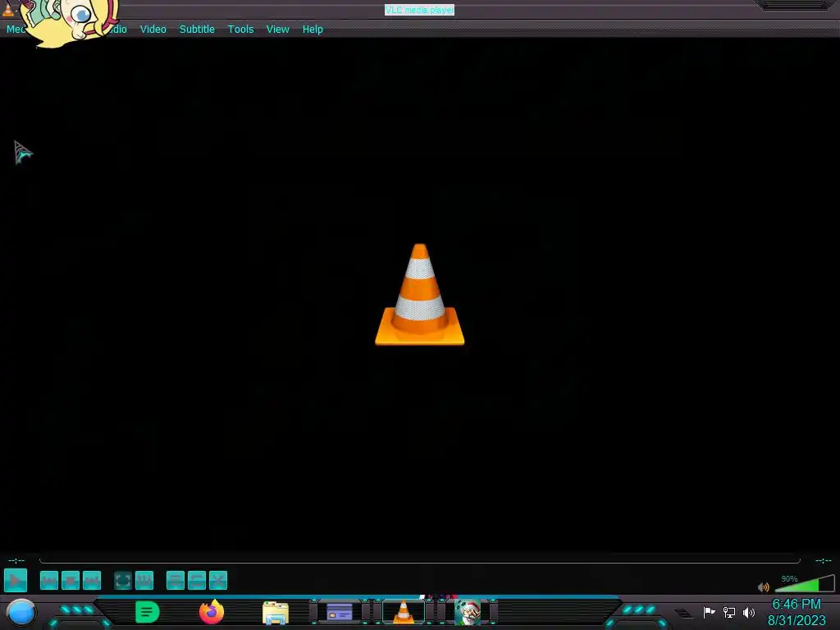840x630 pixels.
Task: Open the Tools menu
Action: tap(240, 30)
